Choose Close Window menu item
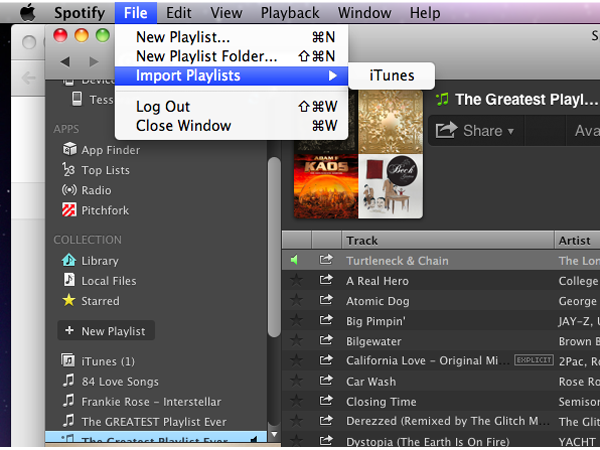Screen dimensions: 600x450 [x=232, y=126]
